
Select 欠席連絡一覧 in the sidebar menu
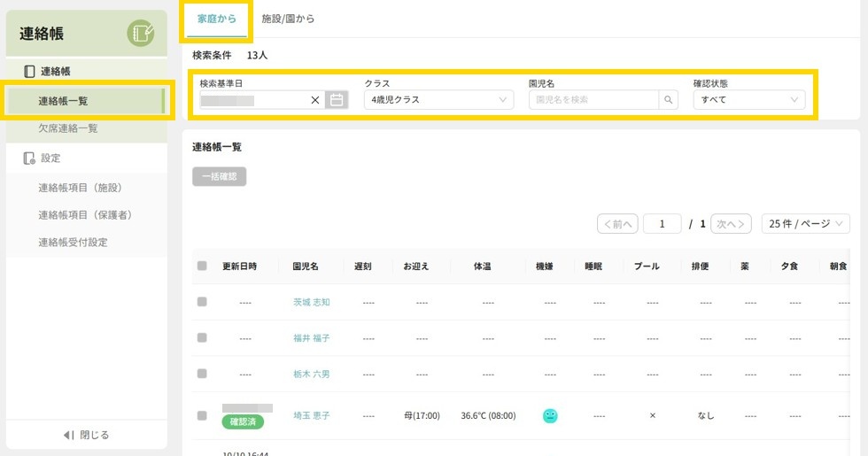68,128
